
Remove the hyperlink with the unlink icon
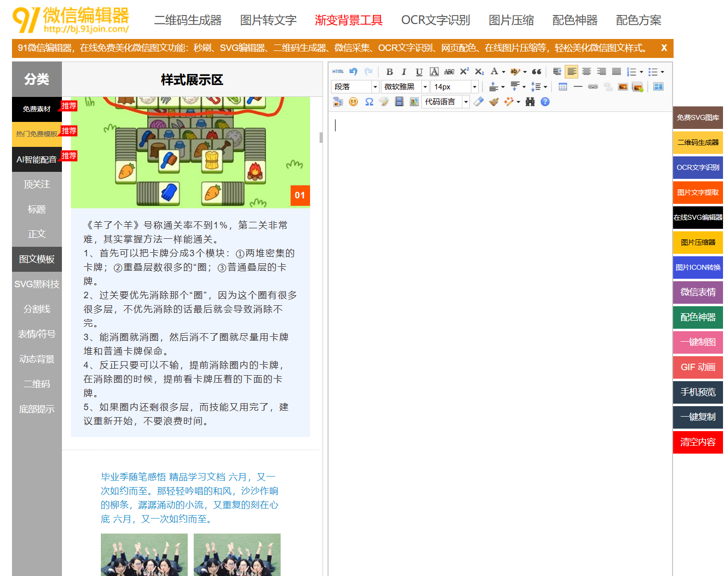pos(608,86)
